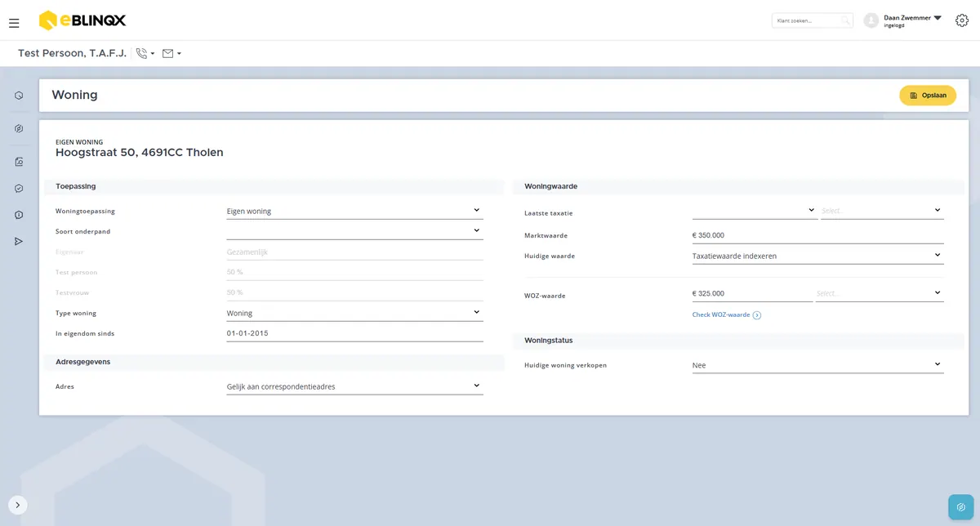Screen dimensions: 980x526
Task: Click the paper plane send sidebar icon
Action: coord(19,241)
